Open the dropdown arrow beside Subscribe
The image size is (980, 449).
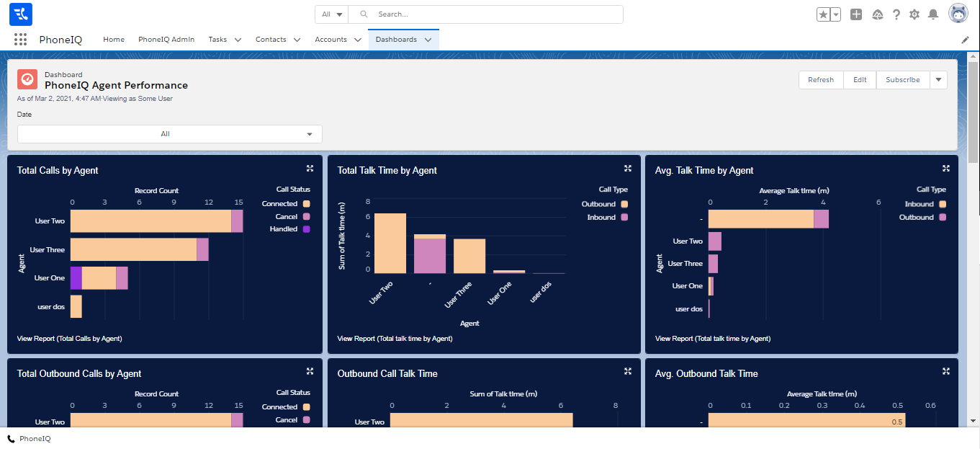pyautogui.click(x=938, y=80)
